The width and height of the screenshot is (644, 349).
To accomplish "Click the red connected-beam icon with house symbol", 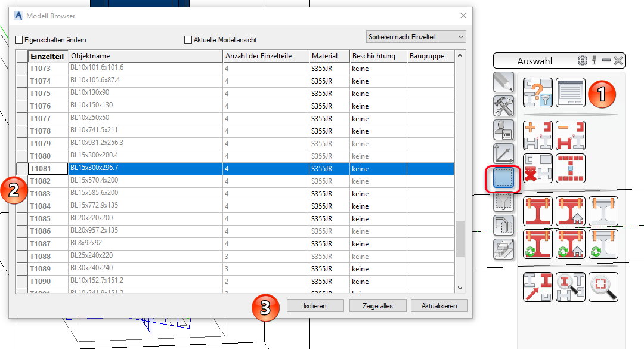I will point(571,211).
